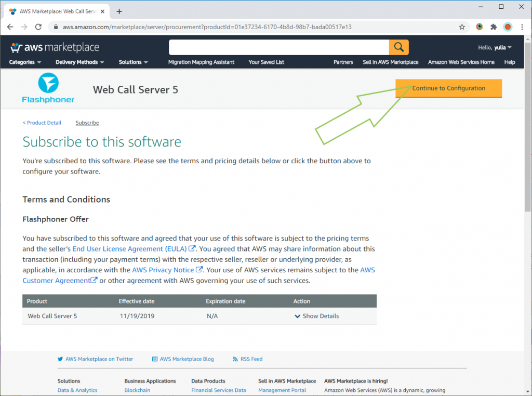Image resolution: width=532 pixels, height=396 pixels.
Task: Click the browser forward arrow
Action: pyautogui.click(x=24, y=27)
